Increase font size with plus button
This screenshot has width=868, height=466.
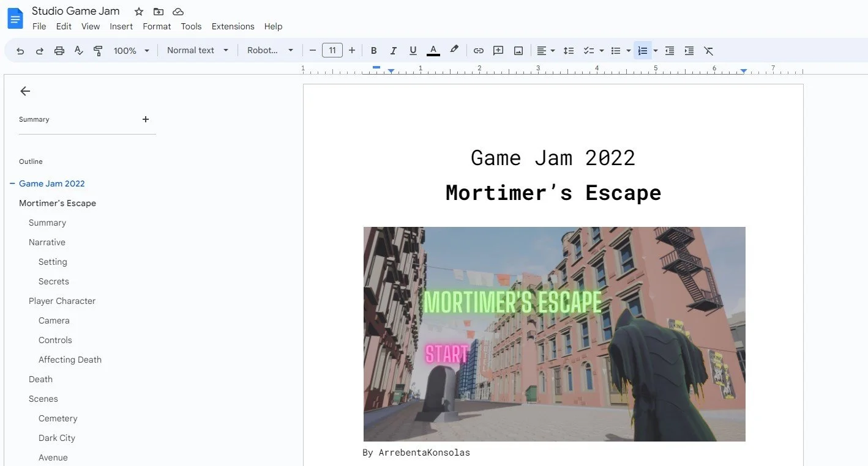click(352, 51)
